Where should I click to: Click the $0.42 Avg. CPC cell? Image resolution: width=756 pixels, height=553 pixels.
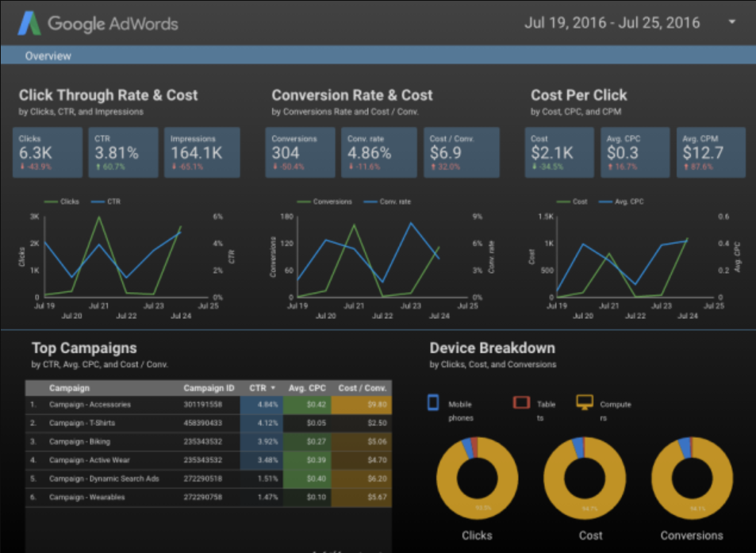pyautogui.click(x=307, y=405)
